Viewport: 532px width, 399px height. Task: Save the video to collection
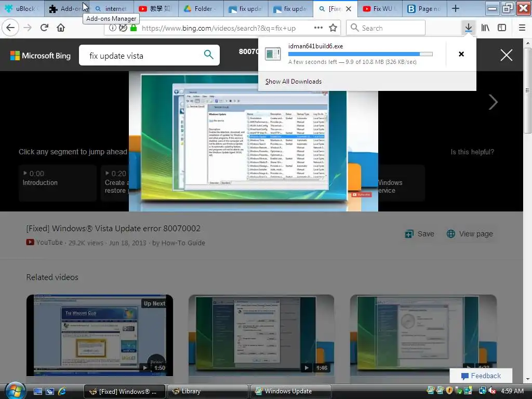[420, 234]
